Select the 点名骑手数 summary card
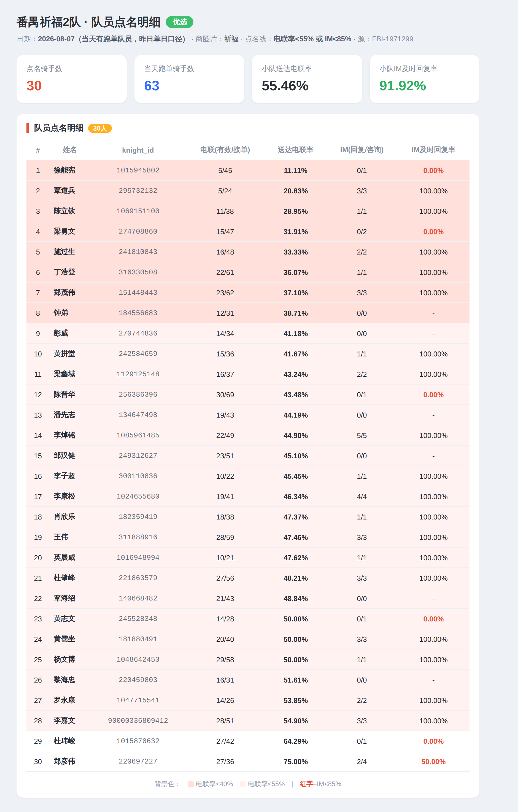518x812 pixels. pos(71,79)
